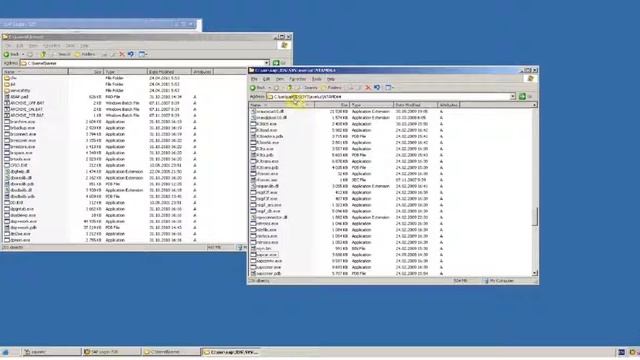Screen dimensions: 640x360
Task: Click green Go button in back window
Action: (x=276, y=63)
